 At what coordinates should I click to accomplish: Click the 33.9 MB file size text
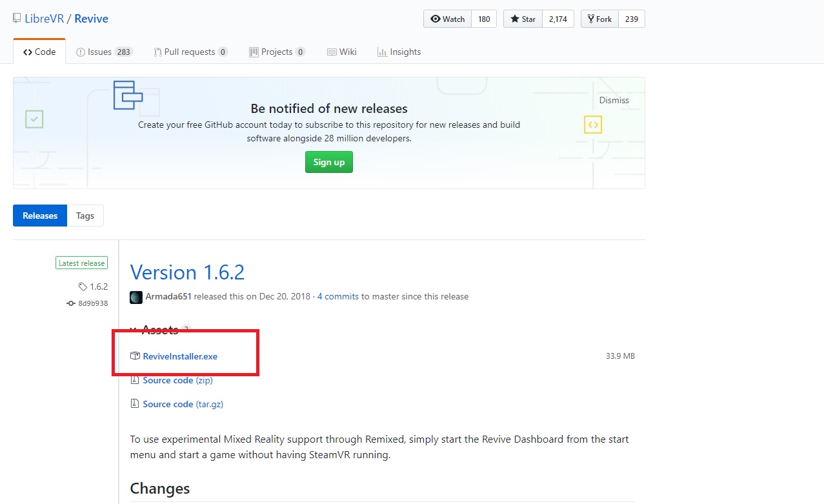[620, 356]
